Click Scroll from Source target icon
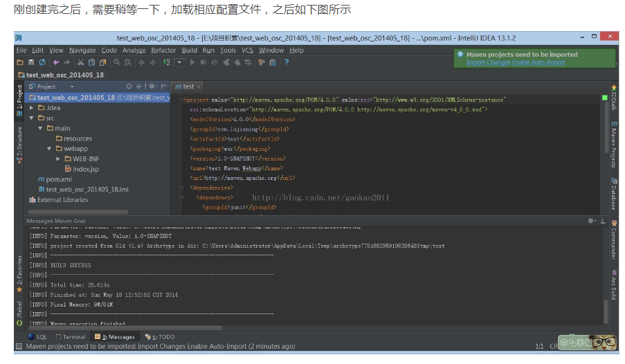The width and height of the screenshot is (625, 364). tap(129, 86)
